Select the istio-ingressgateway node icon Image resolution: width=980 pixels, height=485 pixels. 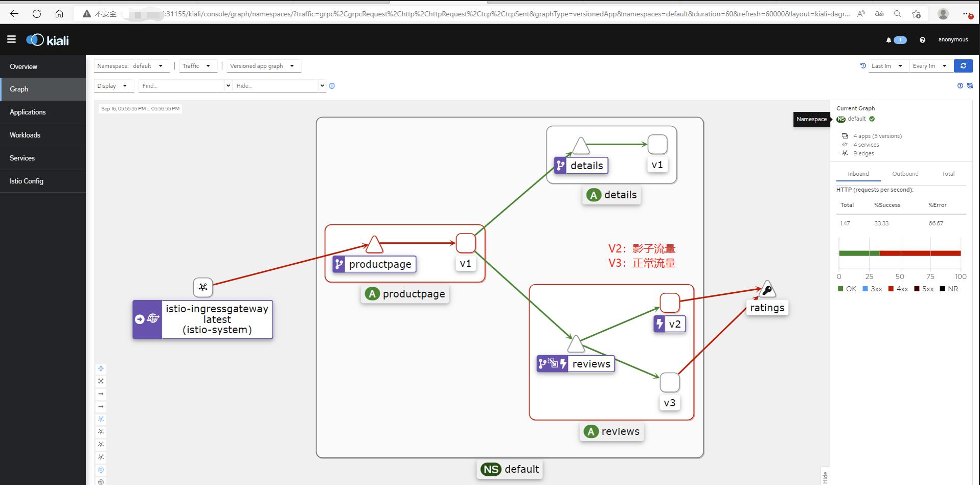(x=203, y=287)
